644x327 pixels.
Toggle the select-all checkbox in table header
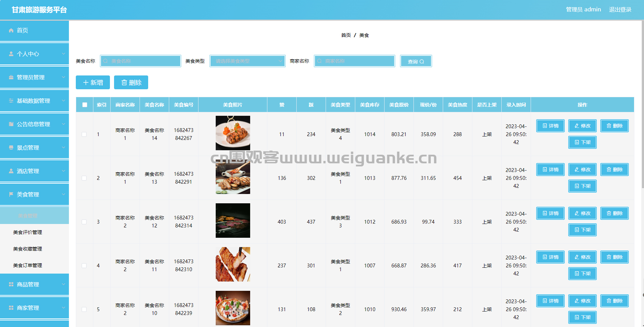click(x=84, y=105)
